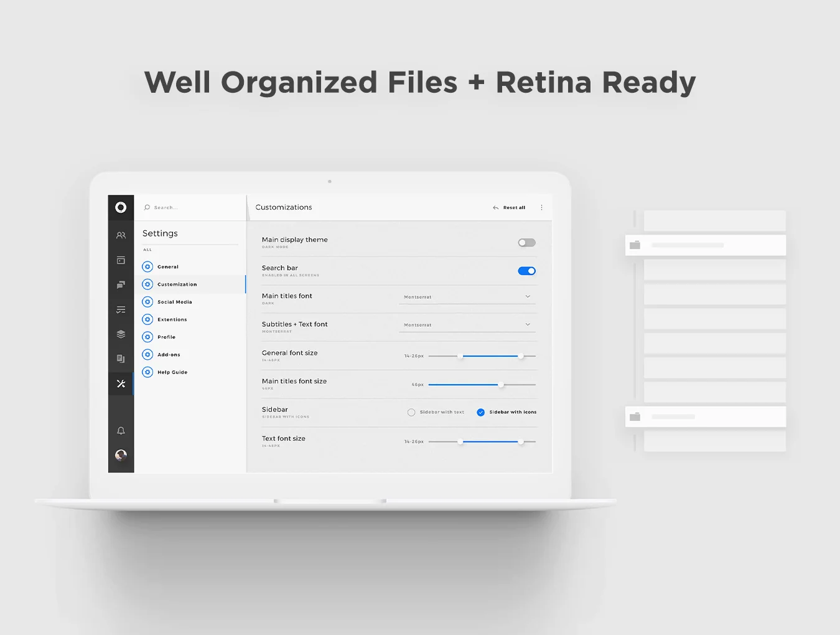
Task: Click the right handle of General font size slider
Action: (x=520, y=356)
